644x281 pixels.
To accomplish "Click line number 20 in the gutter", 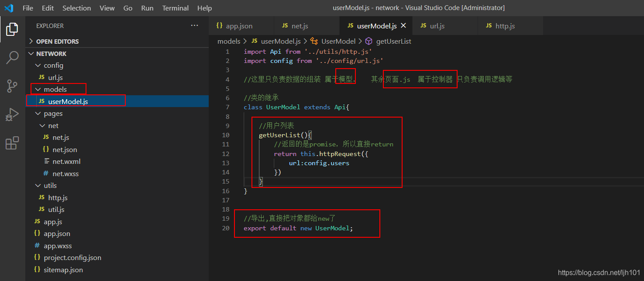I will pos(225,228).
